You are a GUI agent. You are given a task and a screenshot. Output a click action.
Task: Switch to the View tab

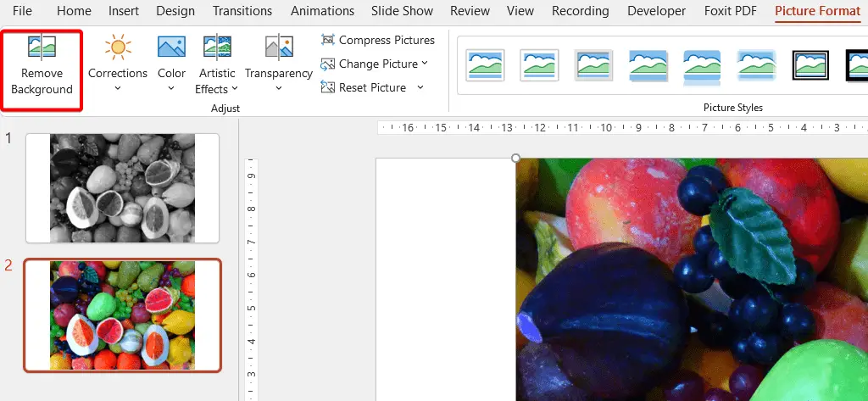point(520,11)
